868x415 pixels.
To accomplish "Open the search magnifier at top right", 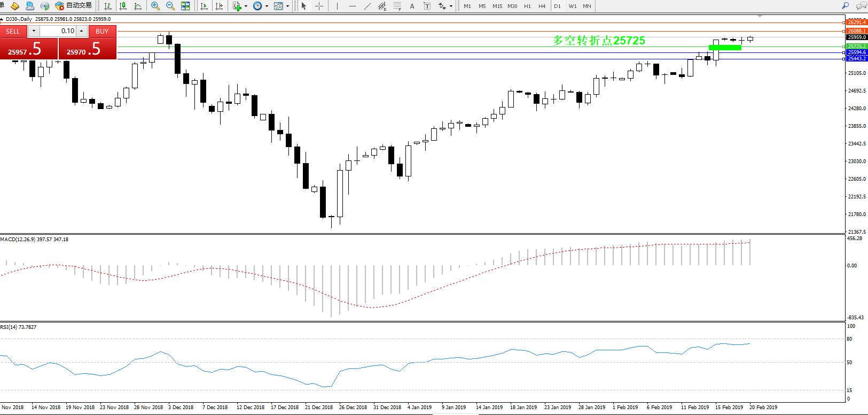I will pos(845,6).
